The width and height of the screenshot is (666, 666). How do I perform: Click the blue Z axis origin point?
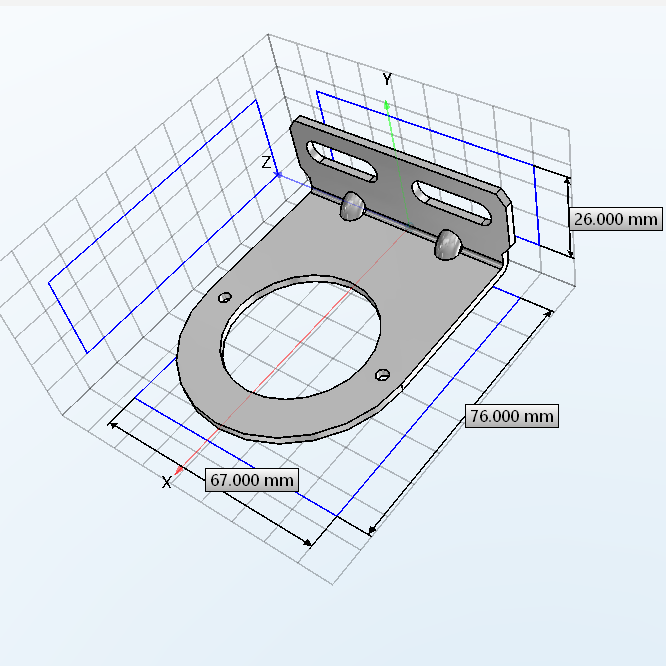point(278,175)
